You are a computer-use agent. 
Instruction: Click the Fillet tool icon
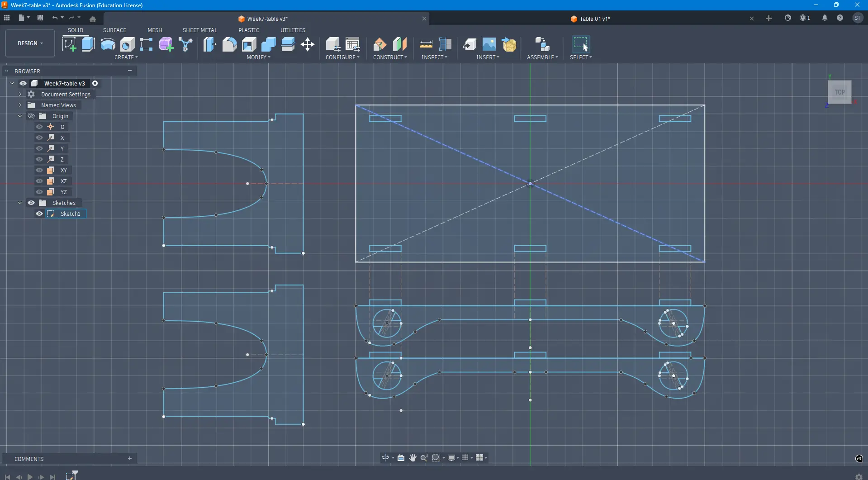229,44
